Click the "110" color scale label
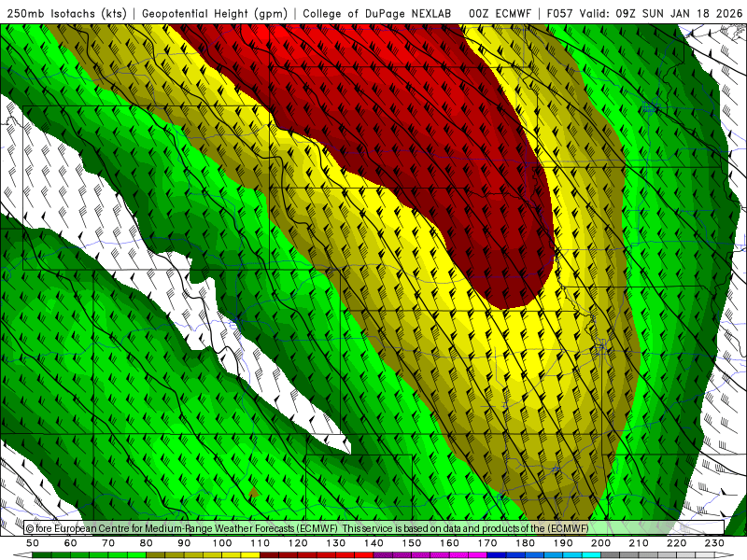The height and width of the screenshot is (560, 747). point(260,543)
